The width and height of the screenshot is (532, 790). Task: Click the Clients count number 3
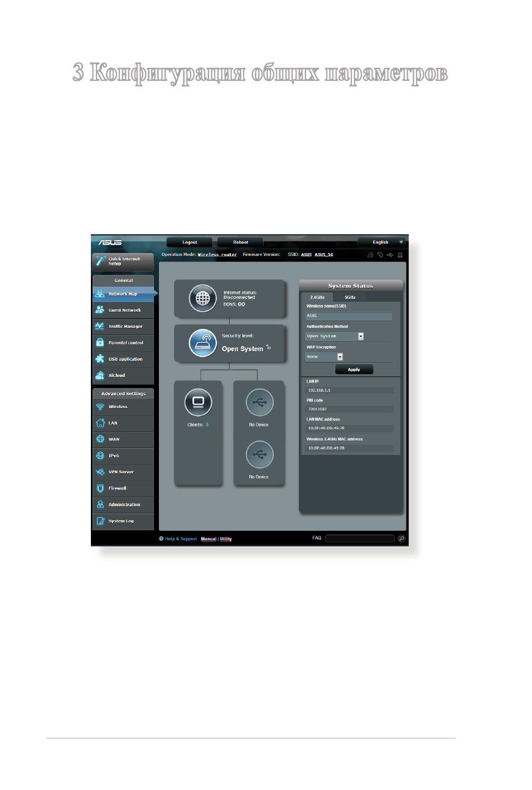[x=207, y=425]
